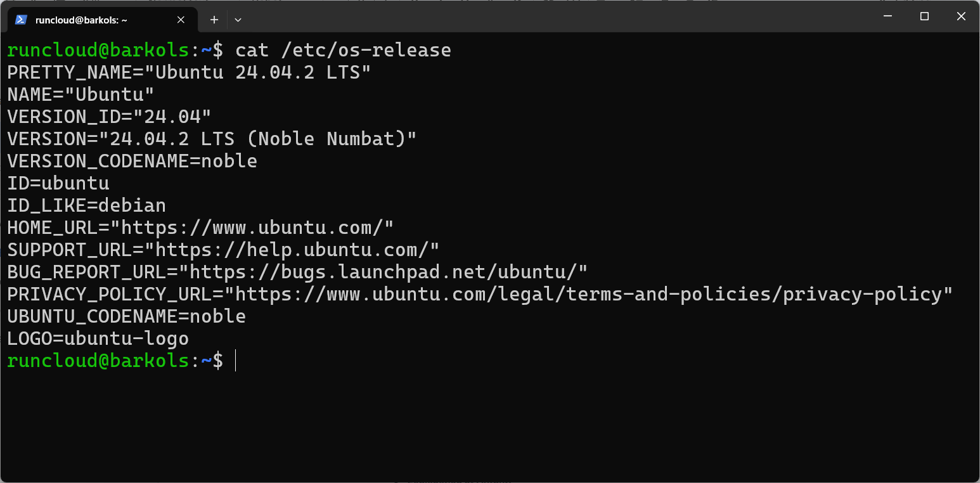980x483 pixels.
Task: Click the empty title bar area
Action: click(539, 17)
